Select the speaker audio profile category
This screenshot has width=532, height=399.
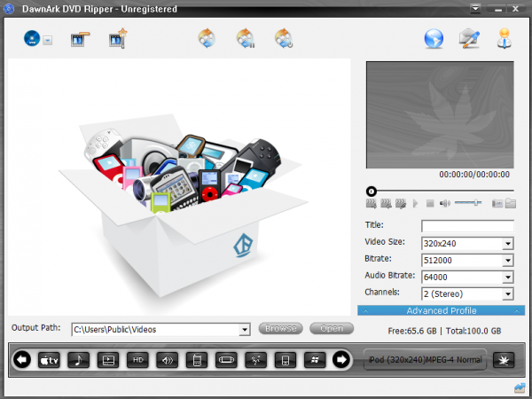click(168, 360)
